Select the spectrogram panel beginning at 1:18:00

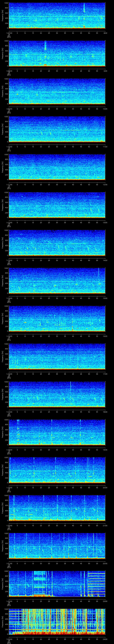[57, 432]
